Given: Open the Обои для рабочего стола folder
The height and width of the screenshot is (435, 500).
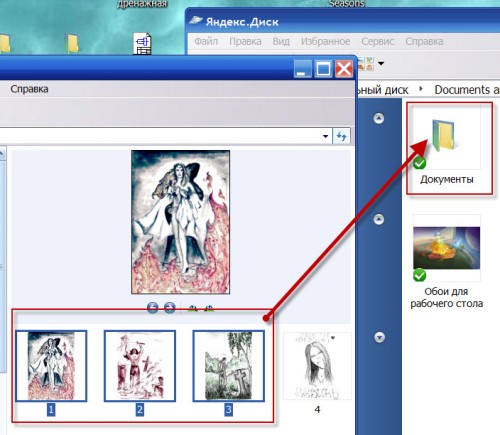Looking at the screenshot, I should click(x=447, y=248).
